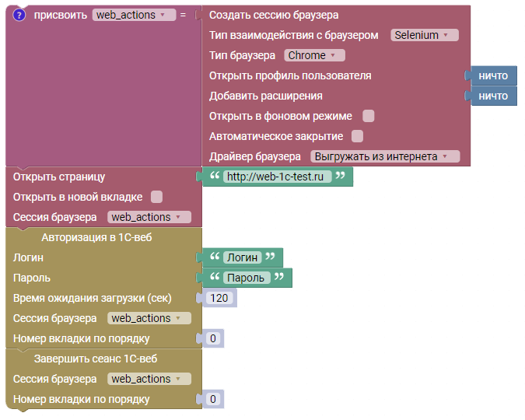Open the web_actions variable dropdown after 'присвоить'
The height and width of the screenshot is (420, 525).
click(x=134, y=16)
